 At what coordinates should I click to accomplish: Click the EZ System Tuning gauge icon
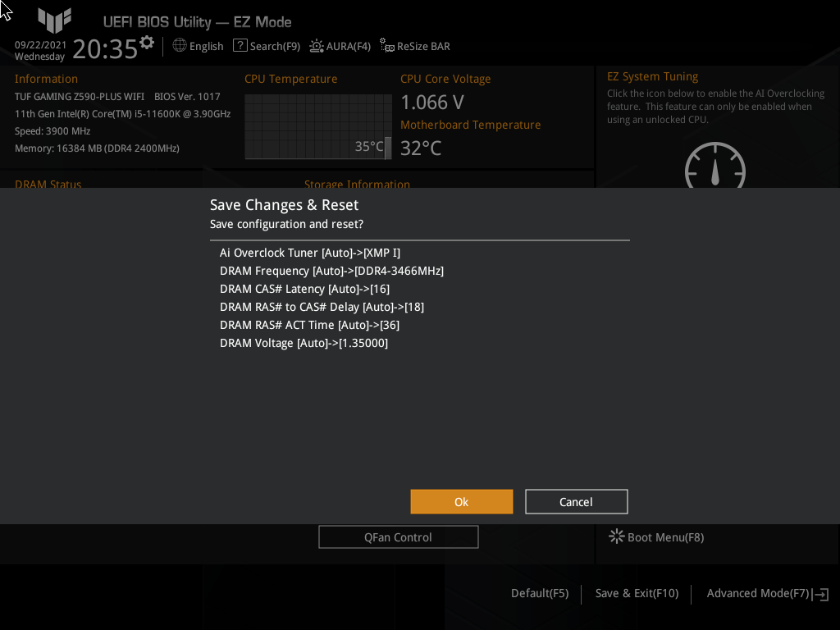(715, 165)
